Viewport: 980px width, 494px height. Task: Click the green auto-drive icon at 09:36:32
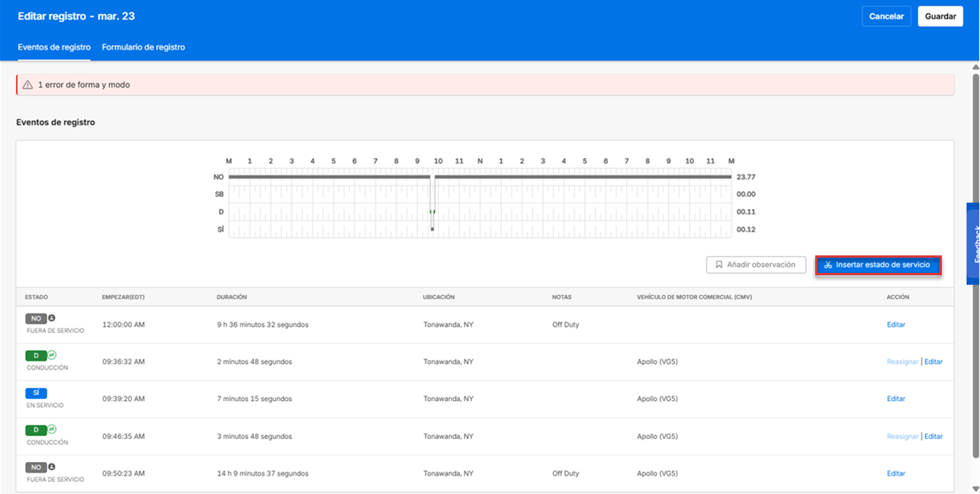(53, 354)
